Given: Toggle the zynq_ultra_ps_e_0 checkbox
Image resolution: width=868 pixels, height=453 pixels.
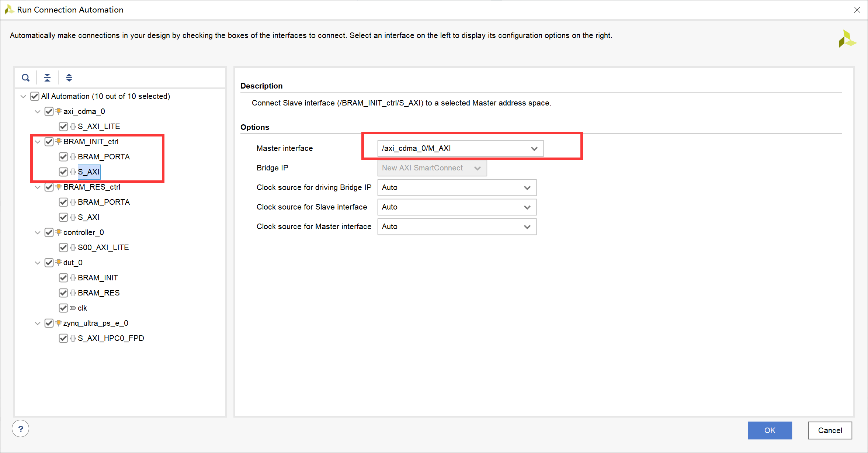Looking at the screenshot, I should 49,323.
